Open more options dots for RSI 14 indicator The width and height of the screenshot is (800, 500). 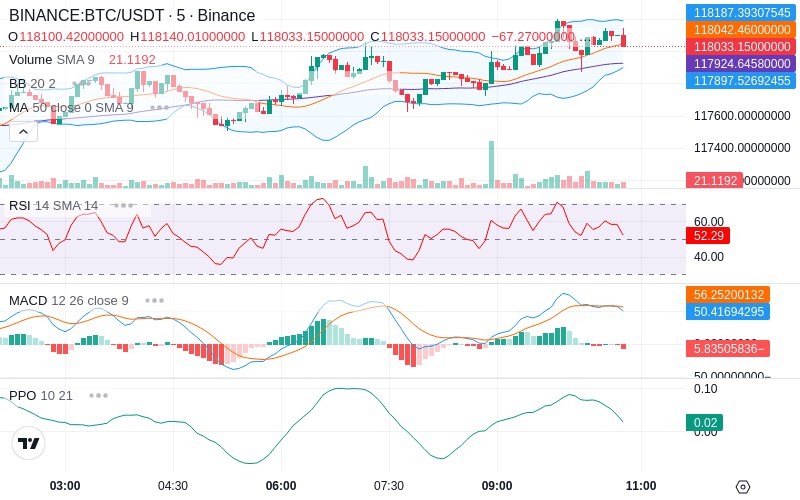coord(123,206)
